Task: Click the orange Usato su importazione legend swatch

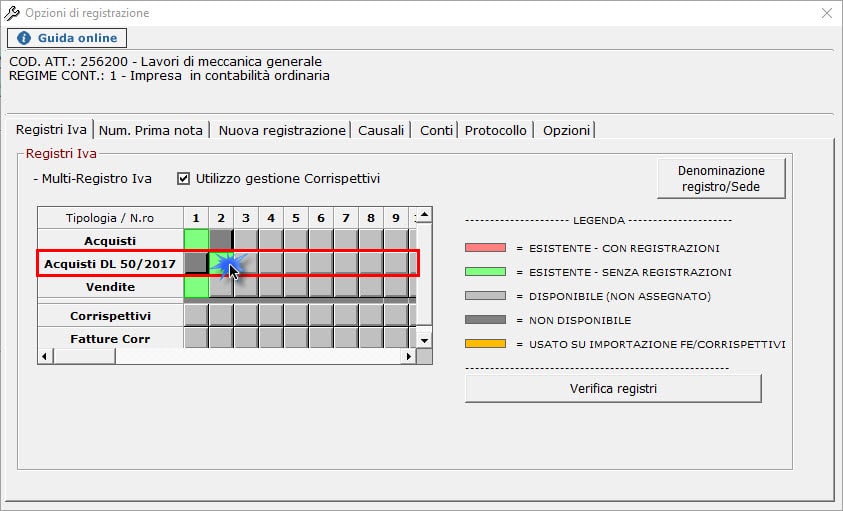Action: [x=485, y=344]
